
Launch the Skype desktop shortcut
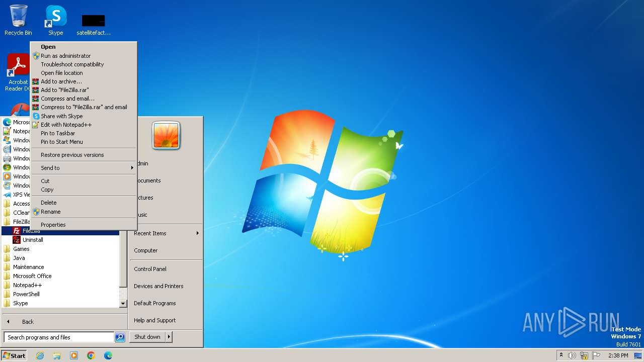(56, 20)
